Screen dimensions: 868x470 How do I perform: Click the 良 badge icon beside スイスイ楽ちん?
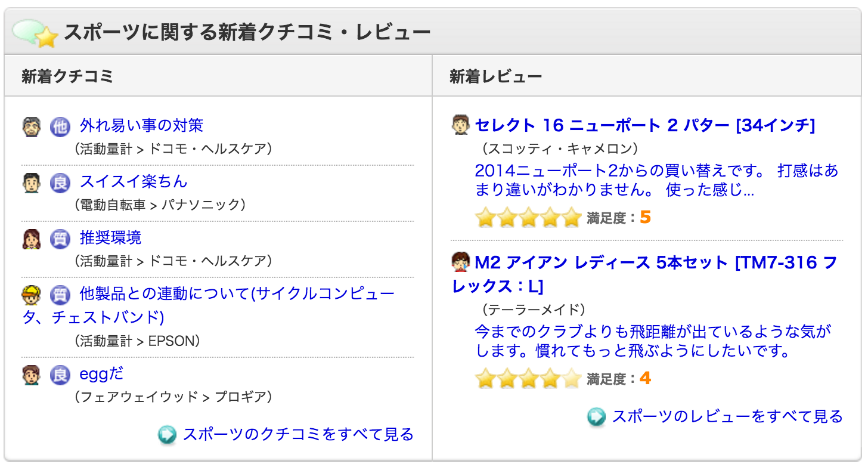click(x=60, y=183)
